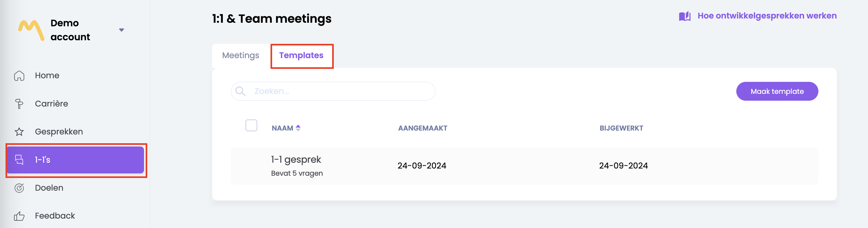Viewport: 868px width, 228px height.
Task: Open the 1-1 gesprek template row
Action: (x=296, y=159)
